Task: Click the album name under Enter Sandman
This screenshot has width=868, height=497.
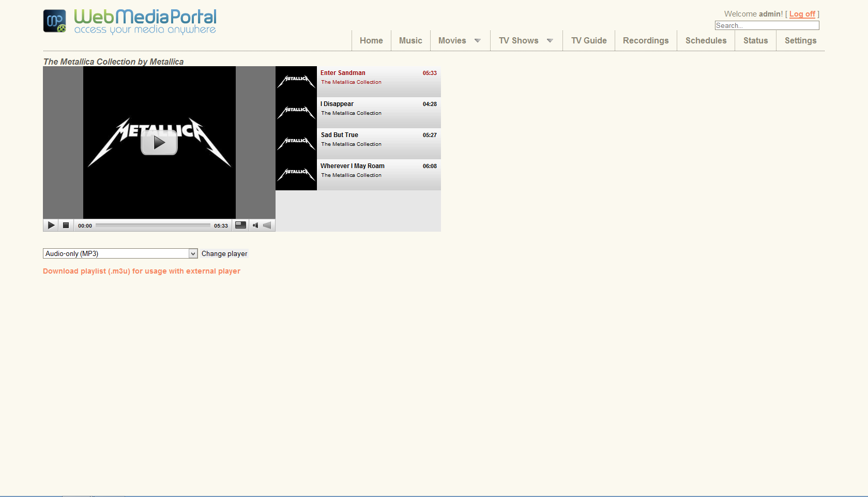Action: (x=351, y=82)
